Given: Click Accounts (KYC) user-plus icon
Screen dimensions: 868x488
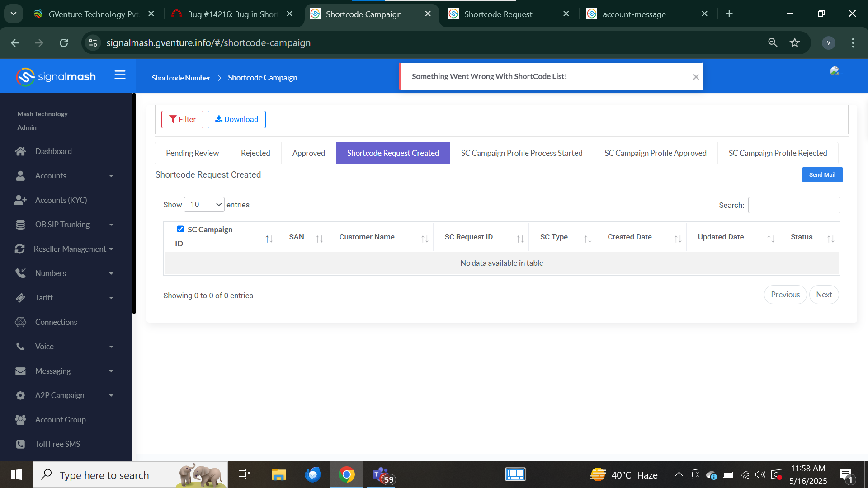Looking at the screenshot, I should click(x=20, y=200).
